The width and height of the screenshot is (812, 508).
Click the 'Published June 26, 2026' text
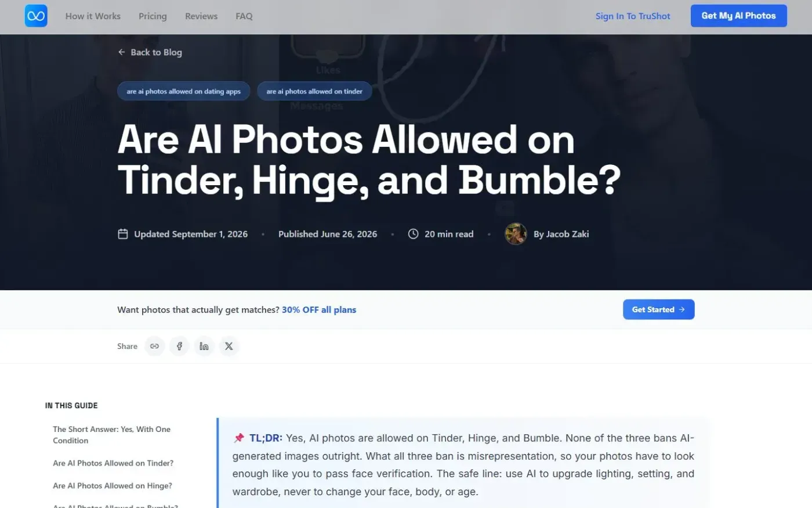point(328,234)
